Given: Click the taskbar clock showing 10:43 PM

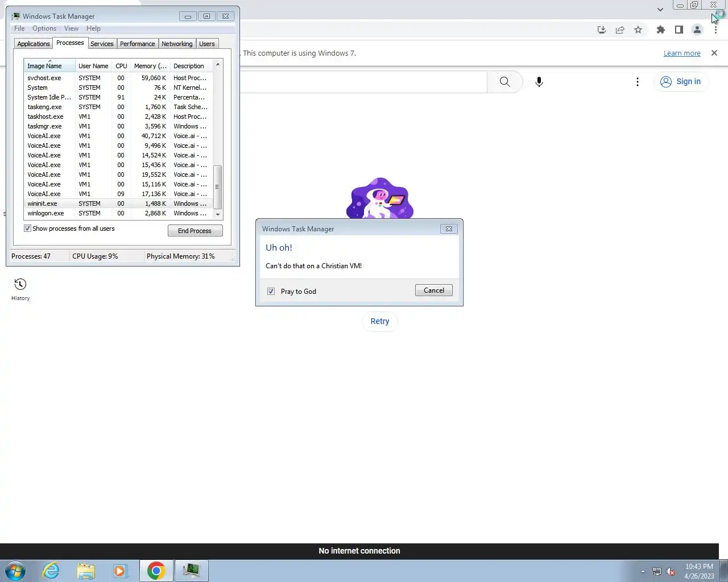Looking at the screenshot, I should point(699,571).
